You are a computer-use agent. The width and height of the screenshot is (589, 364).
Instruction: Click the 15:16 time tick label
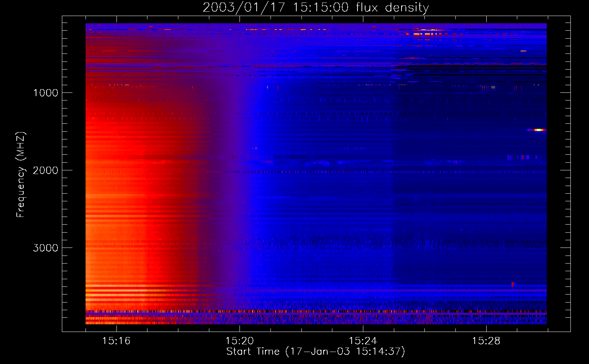tap(116, 341)
